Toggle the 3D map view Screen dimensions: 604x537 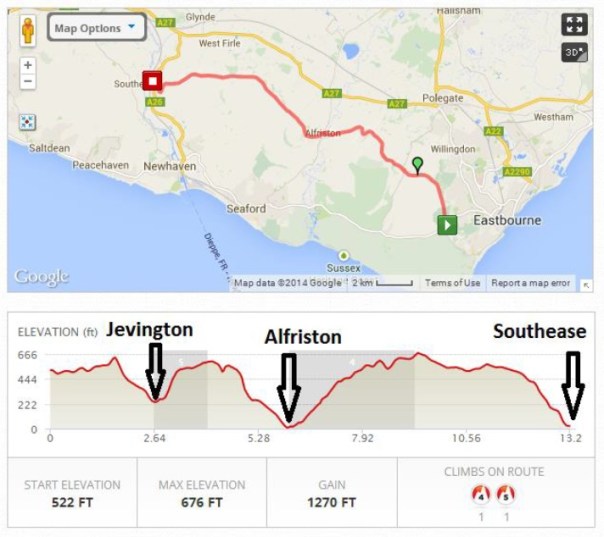pos(574,53)
